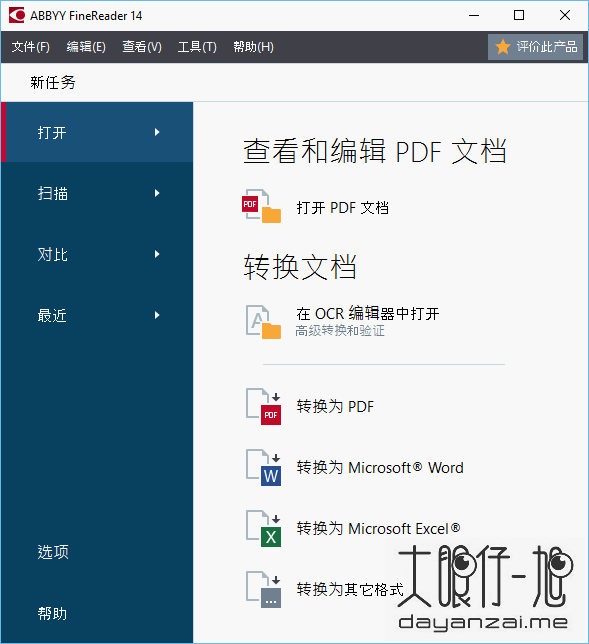Expand the 对比 submenu arrow

pyautogui.click(x=157, y=254)
